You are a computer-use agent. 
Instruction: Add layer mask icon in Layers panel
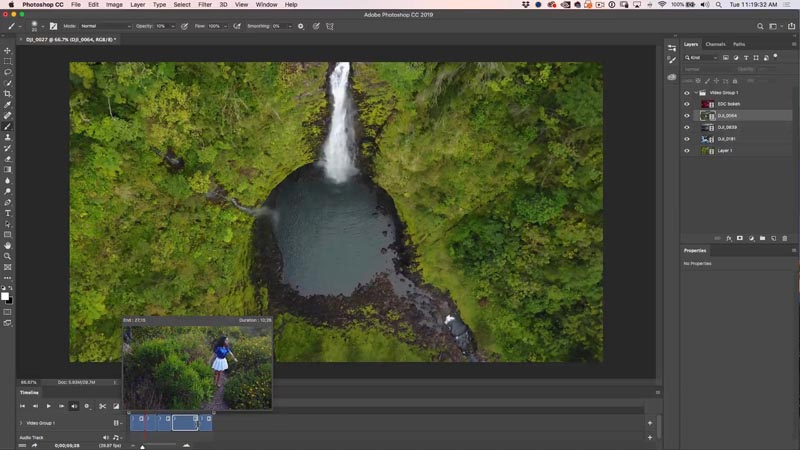(740, 238)
